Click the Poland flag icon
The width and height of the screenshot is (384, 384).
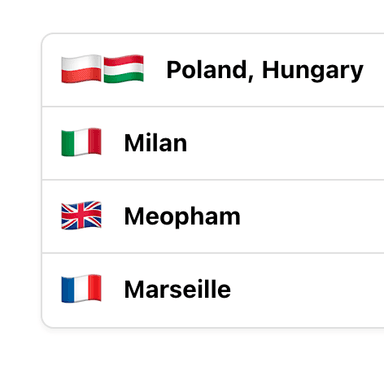point(81,69)
